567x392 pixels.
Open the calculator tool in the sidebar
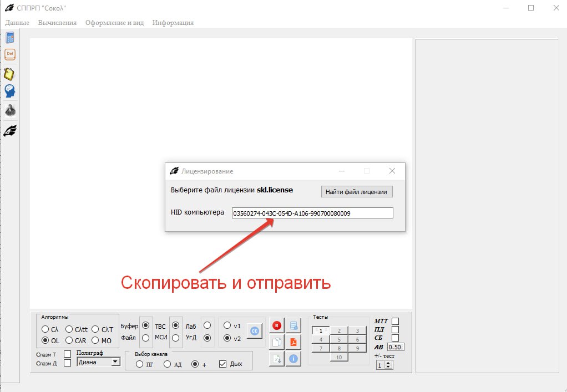(x=9, y=38)
